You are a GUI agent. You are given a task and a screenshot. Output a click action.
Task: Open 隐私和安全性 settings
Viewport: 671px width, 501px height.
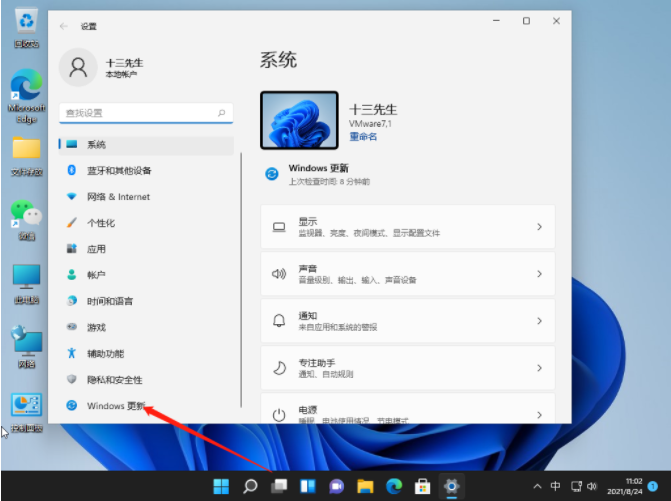(x=114, y=380)
